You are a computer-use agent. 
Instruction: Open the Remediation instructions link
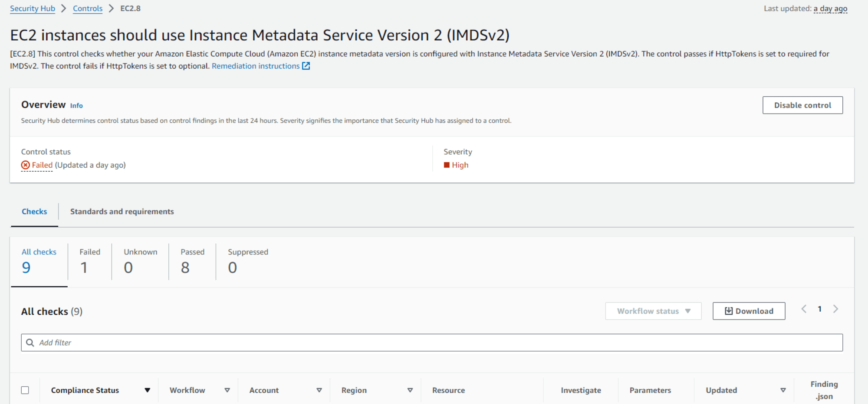click(x=256, y=66)
